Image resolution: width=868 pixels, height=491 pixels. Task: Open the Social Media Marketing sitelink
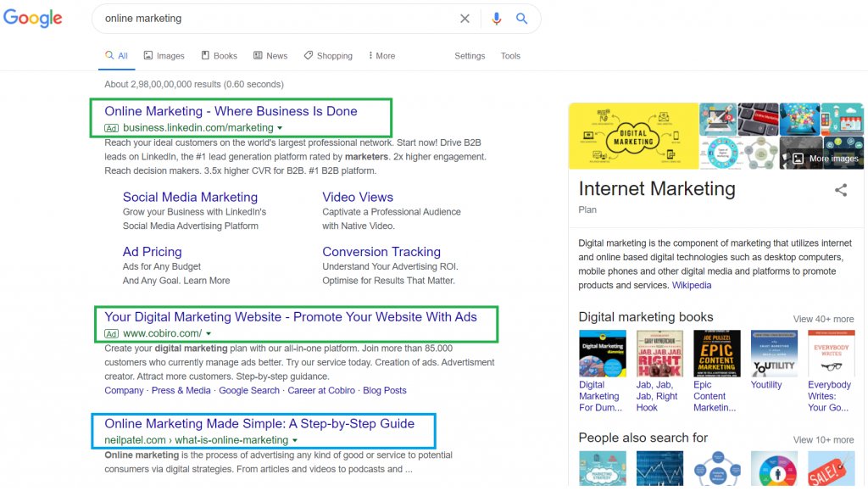[x=190, y=197]
